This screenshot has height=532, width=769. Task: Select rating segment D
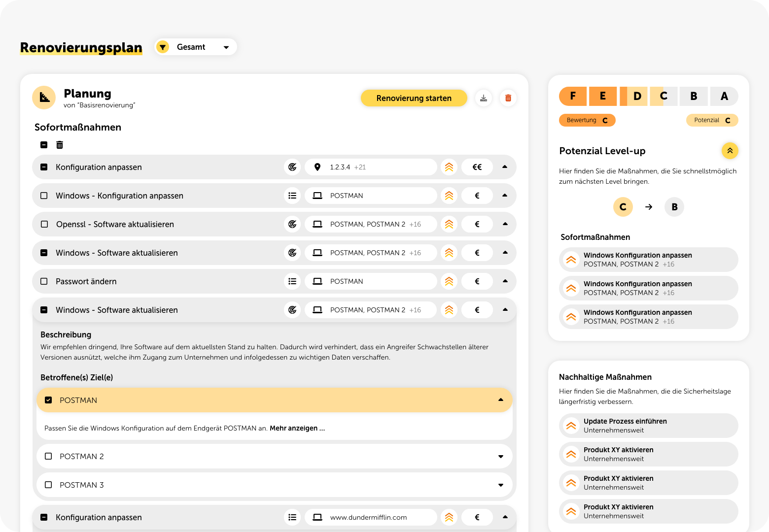point(633,96)
